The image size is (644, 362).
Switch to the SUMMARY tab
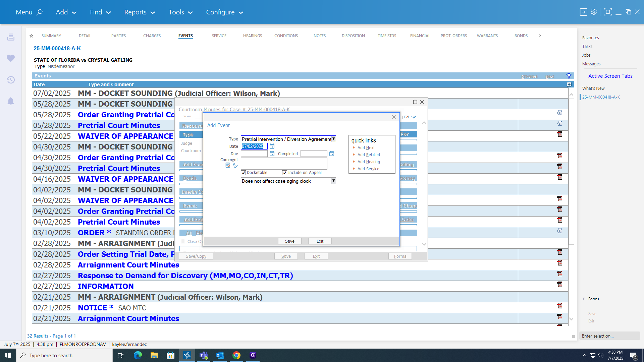[51, 36]
